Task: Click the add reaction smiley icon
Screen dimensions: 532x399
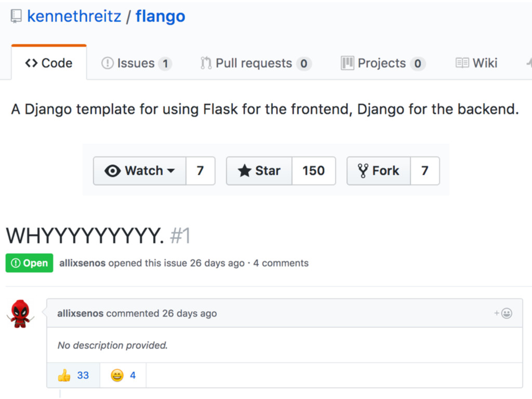Action: pos(506,313)
